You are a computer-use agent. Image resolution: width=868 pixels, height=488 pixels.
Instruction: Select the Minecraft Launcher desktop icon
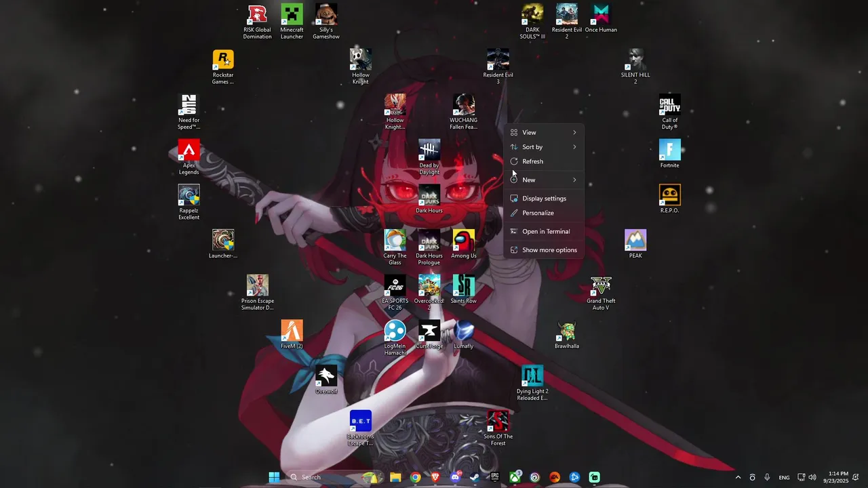point(292,22)
